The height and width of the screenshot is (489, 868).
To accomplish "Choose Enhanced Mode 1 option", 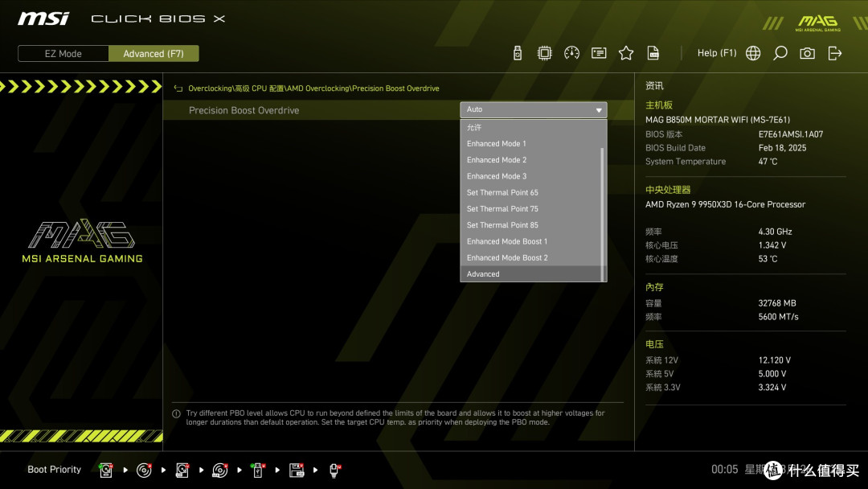I will 530,143.
